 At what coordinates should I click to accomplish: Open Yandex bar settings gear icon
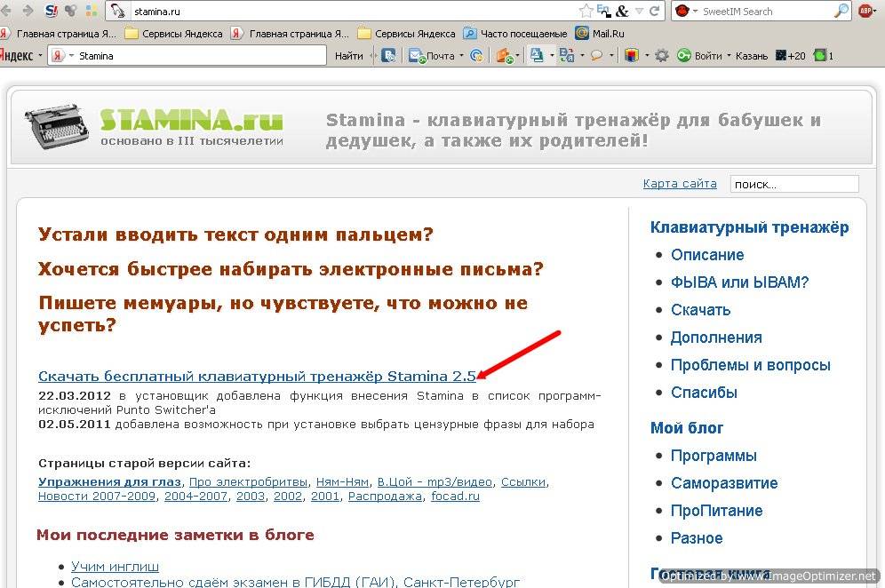pyautogui.click(x=661, y=55)
